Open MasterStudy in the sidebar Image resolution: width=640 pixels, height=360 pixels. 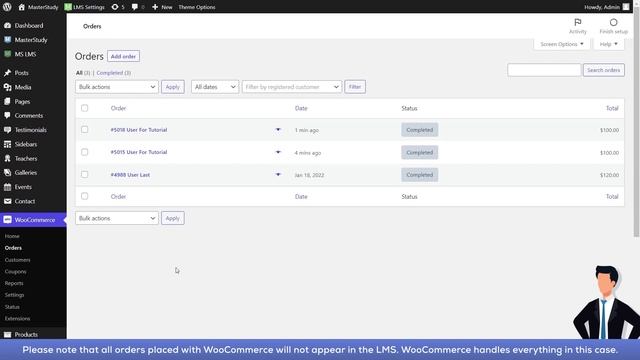tap(31, 40)
